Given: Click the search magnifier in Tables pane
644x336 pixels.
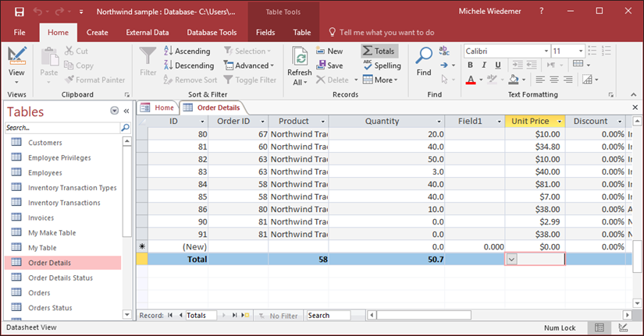Looking at the screenshot, I should pyautogui.click(x=125, y=128).
